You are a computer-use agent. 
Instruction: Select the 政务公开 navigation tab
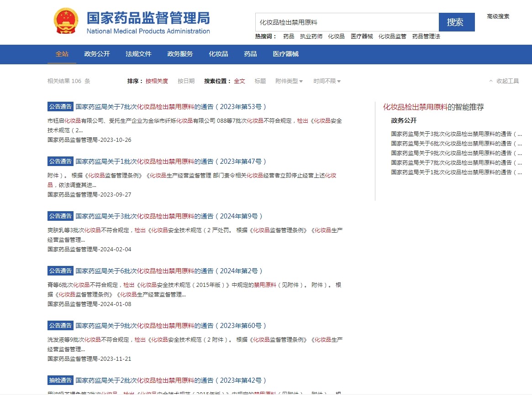pyautogui.click(x=97, y=54)
